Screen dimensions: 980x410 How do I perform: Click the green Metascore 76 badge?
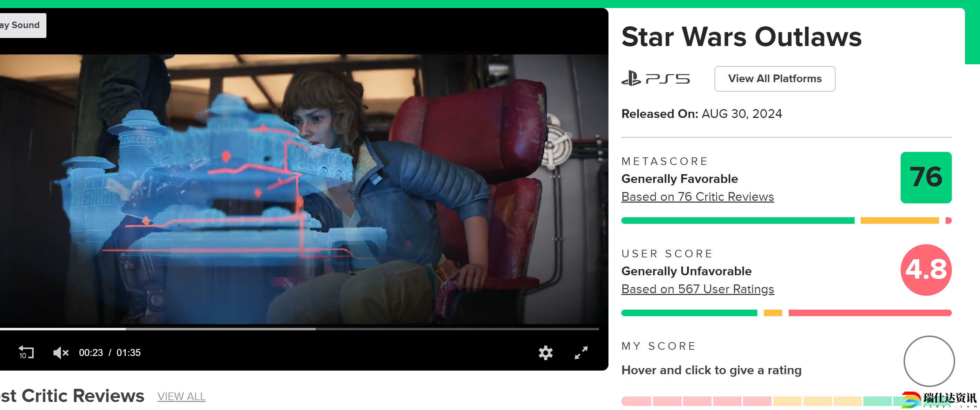(926, 177)
